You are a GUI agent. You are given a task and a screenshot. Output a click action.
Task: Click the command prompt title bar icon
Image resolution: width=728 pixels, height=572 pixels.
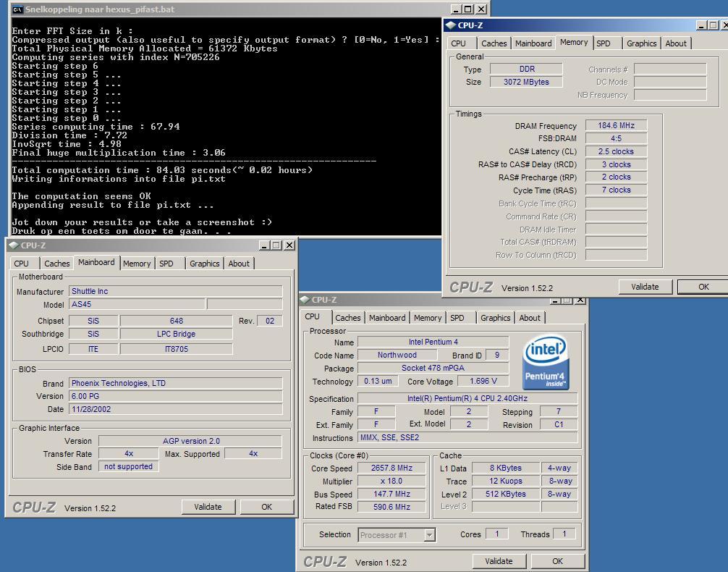[x=17, y=9]
